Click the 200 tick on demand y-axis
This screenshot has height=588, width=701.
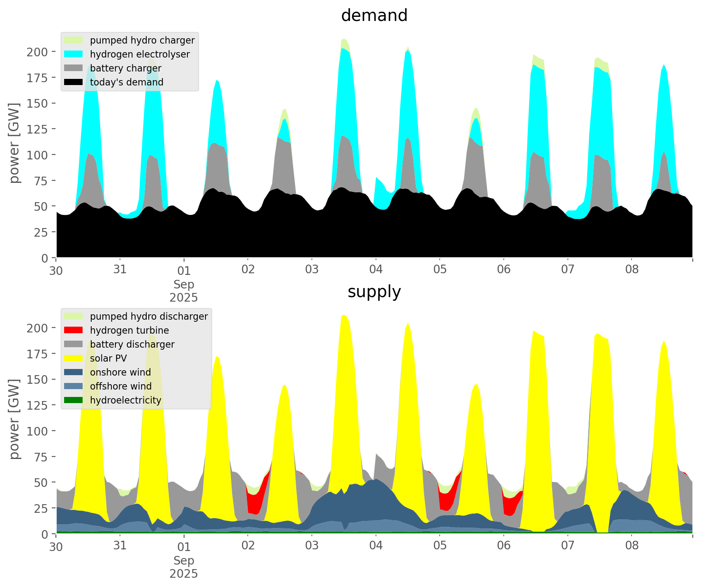pos(37,52)
